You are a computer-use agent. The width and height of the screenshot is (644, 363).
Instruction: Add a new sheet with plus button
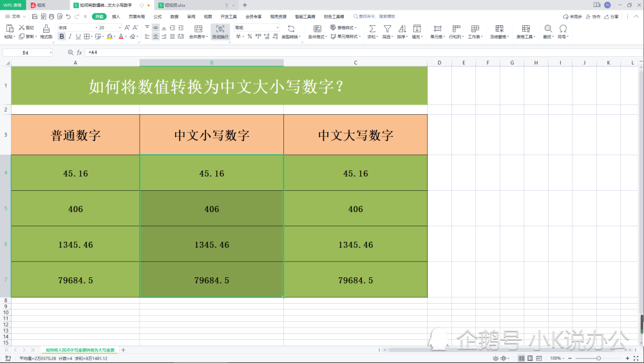(123, 350)
